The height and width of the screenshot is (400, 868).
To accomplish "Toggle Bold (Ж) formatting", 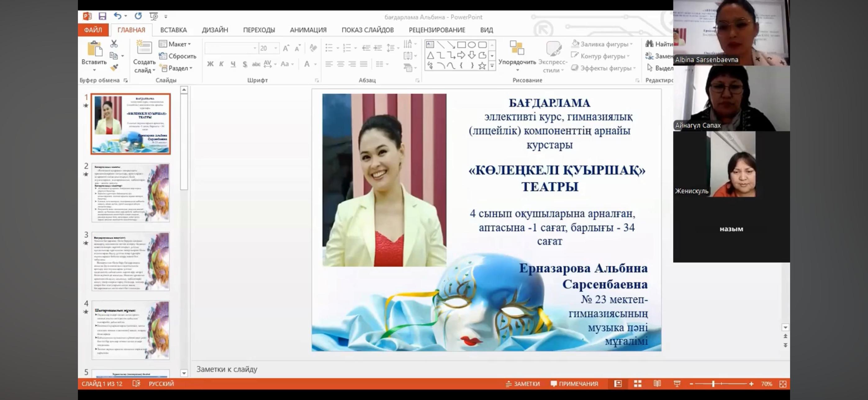I will [x=210, y=64].
